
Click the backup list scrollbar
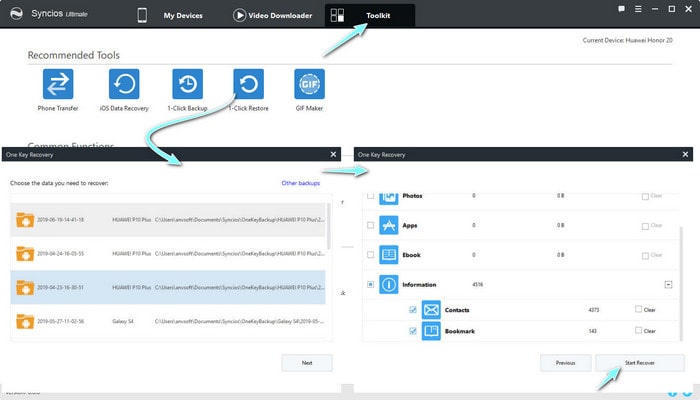[x=329, y=226]
